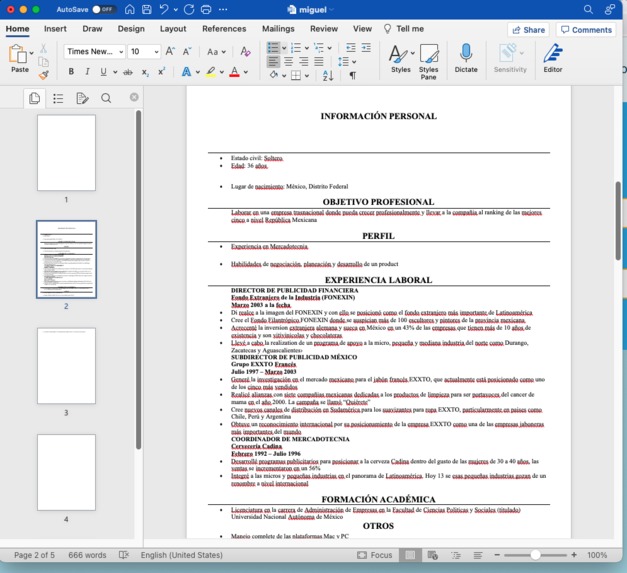Expand the Paste options arrow
627x573 pixels.
point(31,53)
